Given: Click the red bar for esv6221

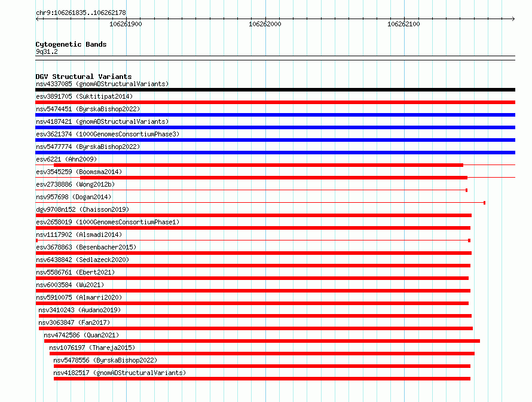Looking at the screenshot, I should [259, 165].
